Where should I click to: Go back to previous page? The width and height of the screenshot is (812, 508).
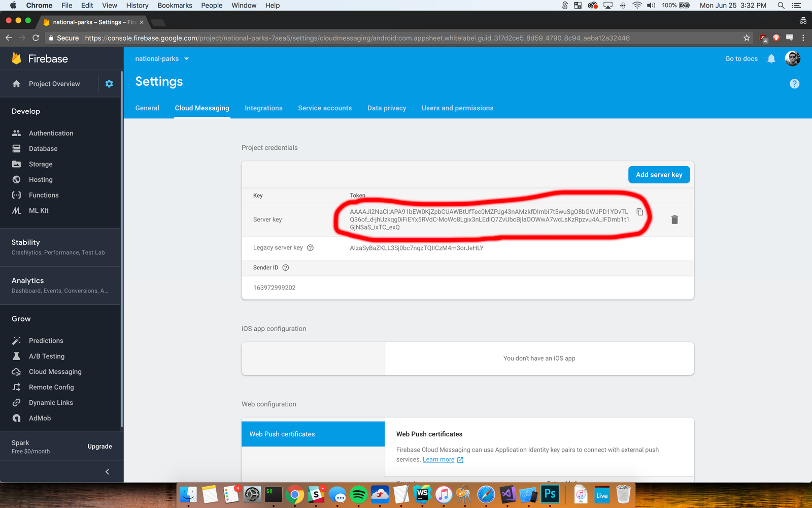tap(9, 38)
